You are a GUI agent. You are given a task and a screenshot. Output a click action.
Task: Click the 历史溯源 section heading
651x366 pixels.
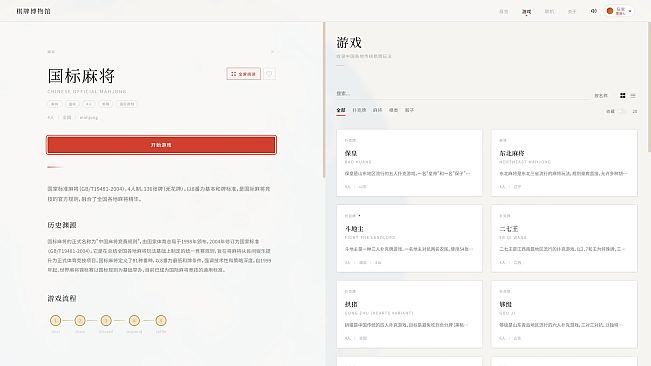pos(62,225)
